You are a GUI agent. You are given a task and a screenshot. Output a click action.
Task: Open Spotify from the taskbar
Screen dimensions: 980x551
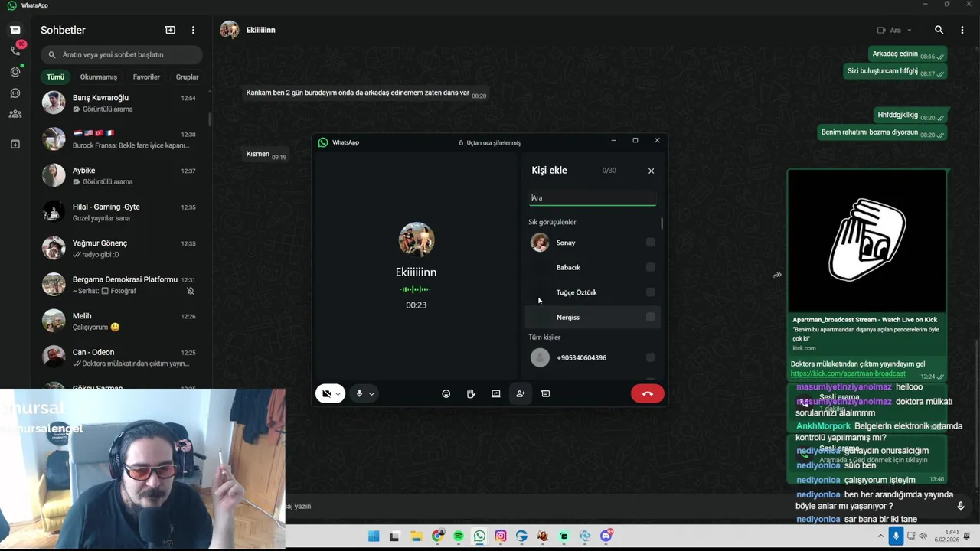click(459, 536)
